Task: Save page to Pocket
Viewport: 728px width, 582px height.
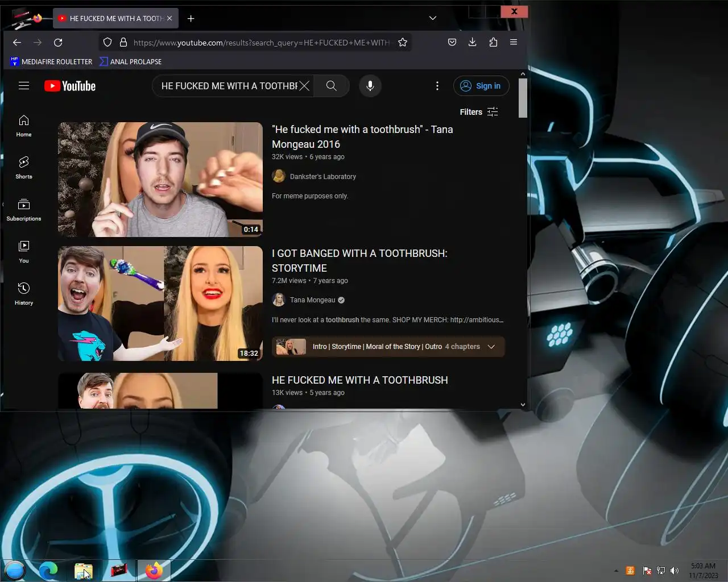Action: (x=452, y=42)
